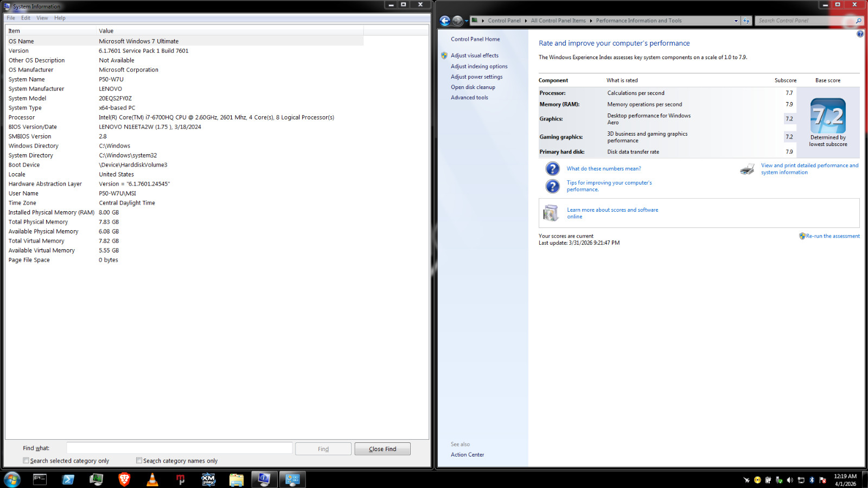Viewport: 868px width, 488px height.
Task: Click 'Adjust indexing options' link
Action: (479, 66)
